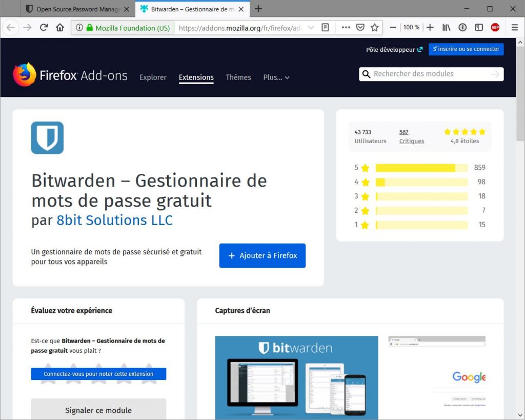This screenshot has width=525, height=420.
Task: Click 'Ajouter à Firefox' button
Action: coord(262,255)
